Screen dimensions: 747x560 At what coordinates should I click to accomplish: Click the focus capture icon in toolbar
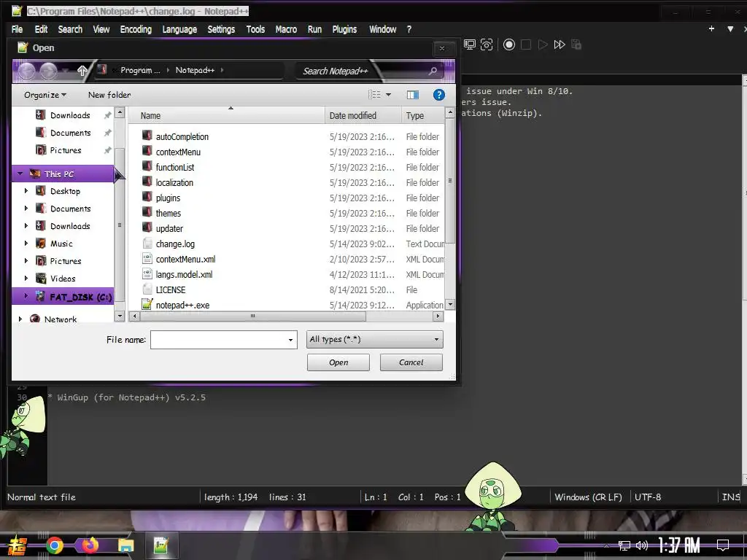coord(487,44)
